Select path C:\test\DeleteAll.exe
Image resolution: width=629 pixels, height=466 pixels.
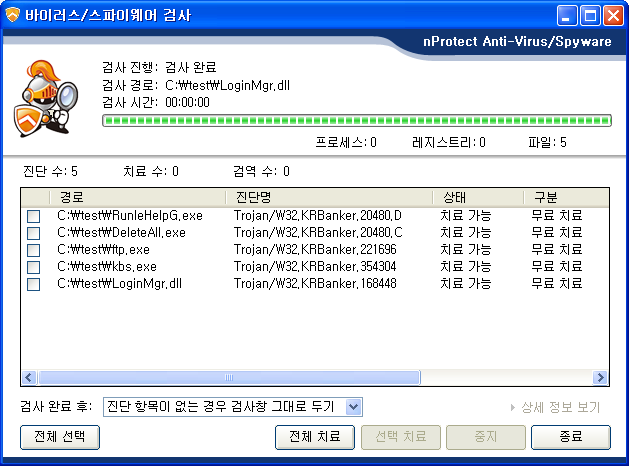tap(122, 233)
